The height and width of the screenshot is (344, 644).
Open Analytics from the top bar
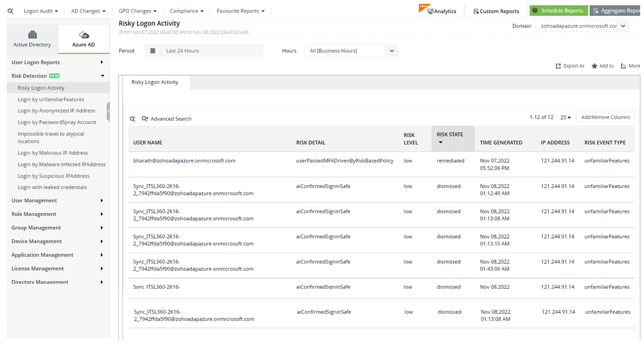[x=442, y=11]
